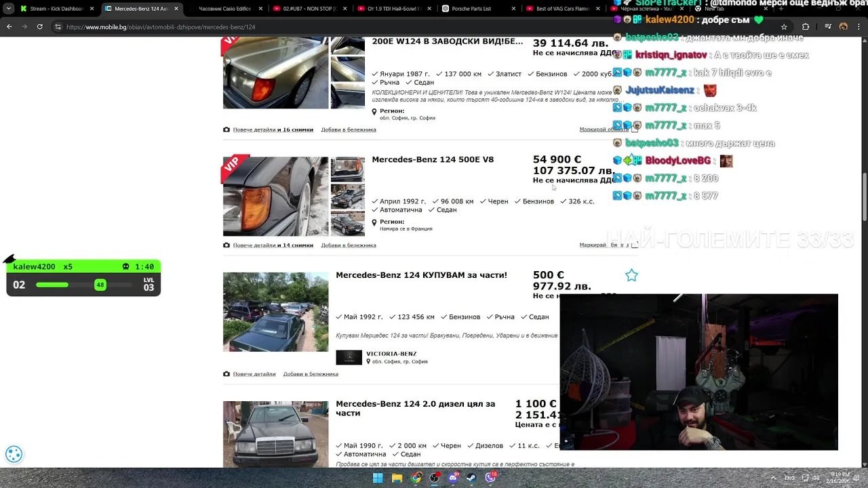Close the 'Часовник Casio Edifice' tab

[x=260, y=9]
